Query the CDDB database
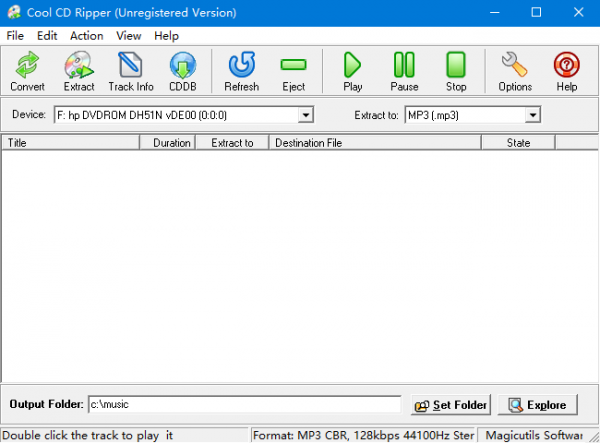The width and height of the screenshot is (600, 443). [183, 71]
